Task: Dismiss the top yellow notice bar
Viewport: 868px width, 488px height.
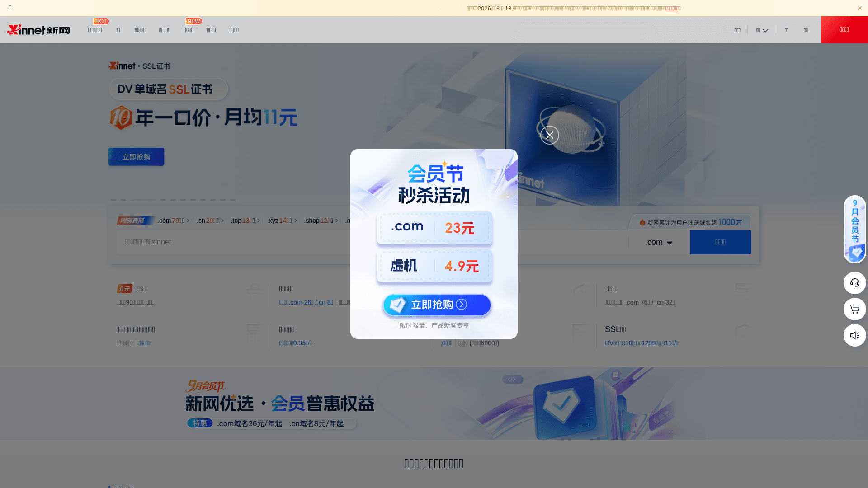Action: coord(860,8)
